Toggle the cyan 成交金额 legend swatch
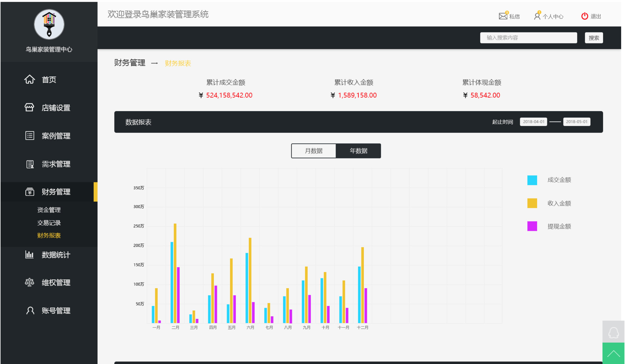The height and width of the screenshot is (364, 625). pyautogui.click(x=532, y=180)
